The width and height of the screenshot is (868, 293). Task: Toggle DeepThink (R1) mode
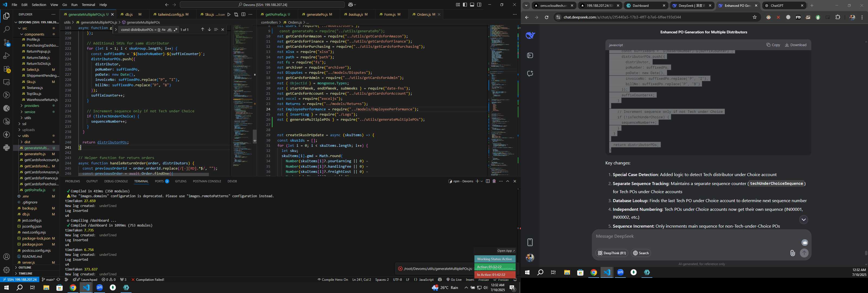612,253
